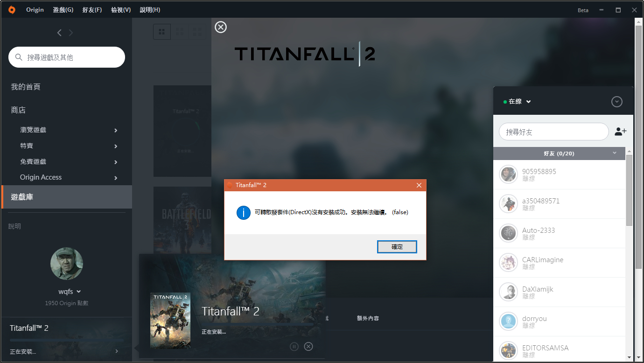
Task: Click the Titanfall™ 2 progress bar in the sidebar
Action: pyautogui.click(x=67, y=340)
